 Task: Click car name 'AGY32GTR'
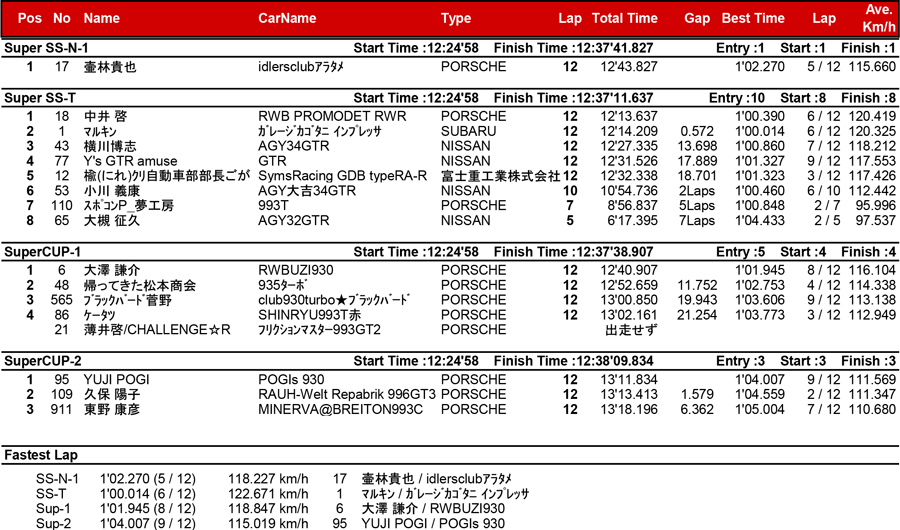(x=294, y=221)
